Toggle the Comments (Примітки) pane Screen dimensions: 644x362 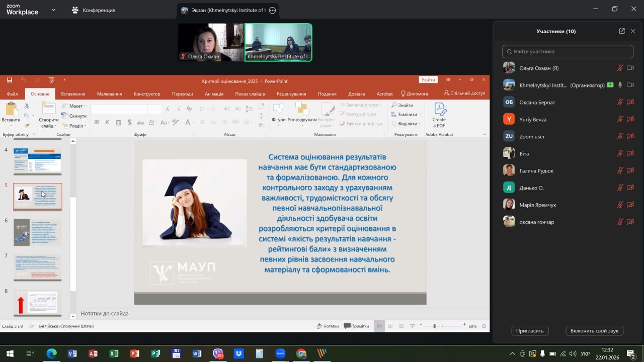[356, 326]
